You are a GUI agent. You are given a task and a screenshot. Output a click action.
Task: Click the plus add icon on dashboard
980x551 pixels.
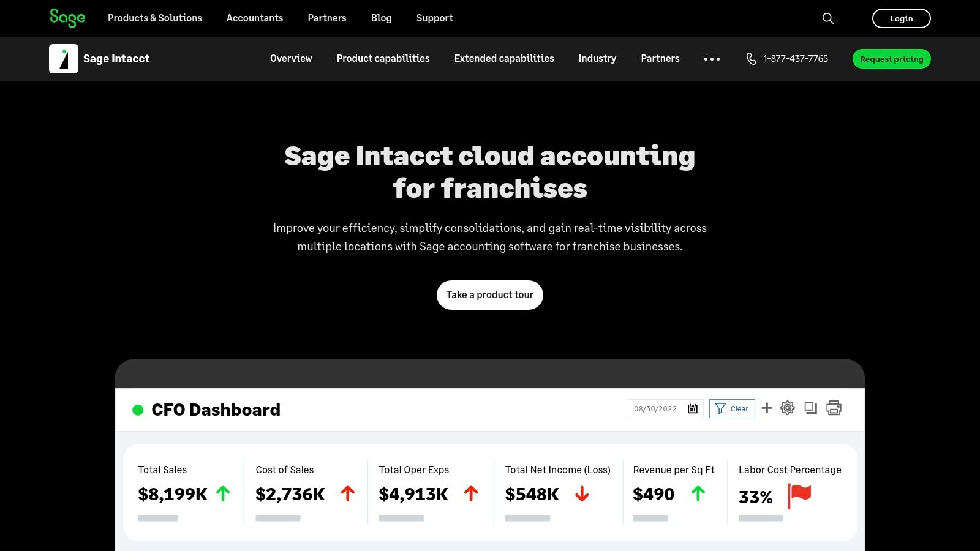[x=767, y=408]
